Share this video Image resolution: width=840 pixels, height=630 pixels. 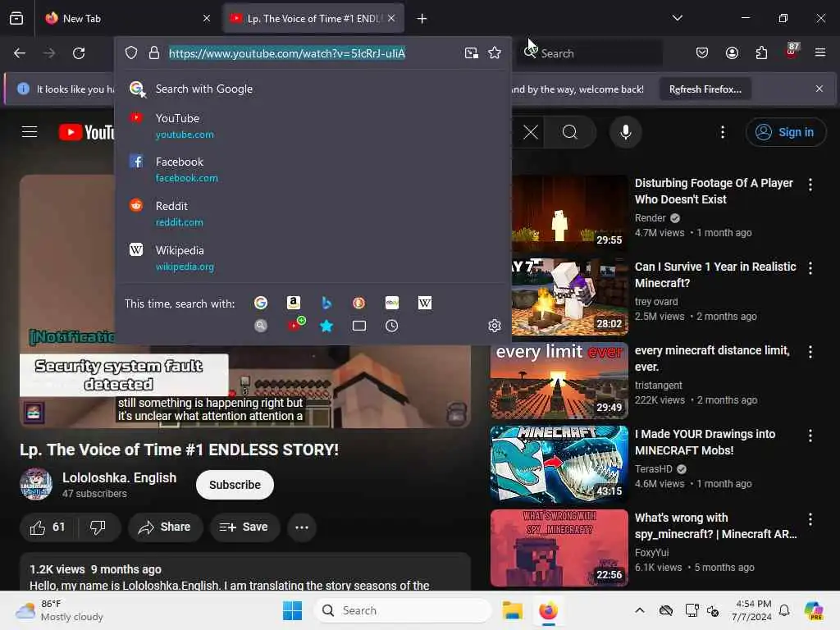[x=165, y=527]
